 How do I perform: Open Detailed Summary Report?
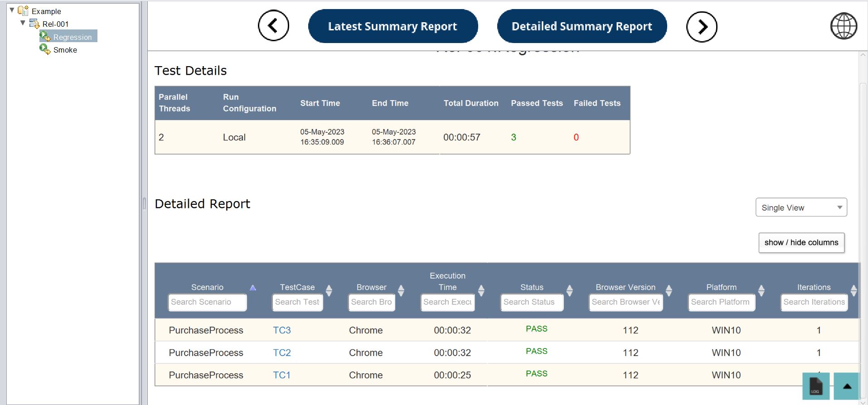pyautogui.click(x=582, y=26)
